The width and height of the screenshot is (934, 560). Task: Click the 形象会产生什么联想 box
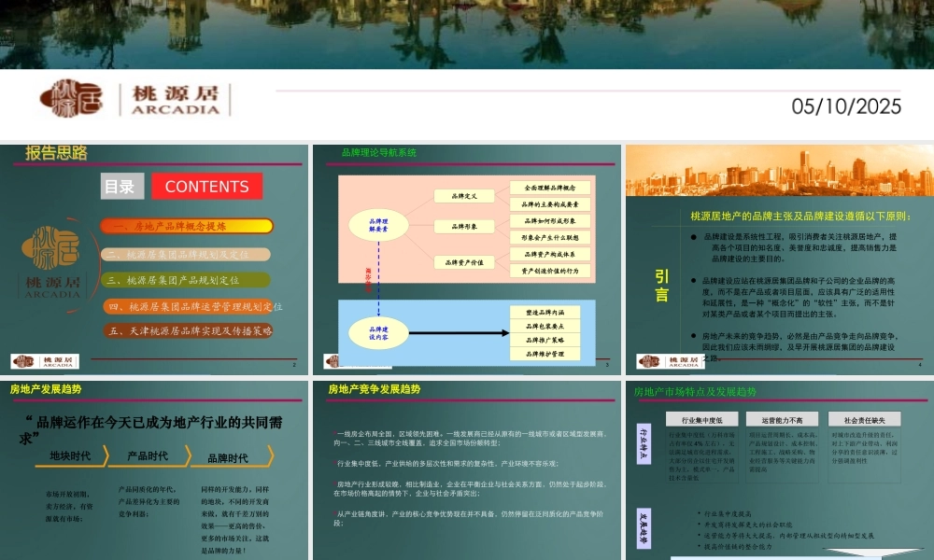tap(550, 237)
